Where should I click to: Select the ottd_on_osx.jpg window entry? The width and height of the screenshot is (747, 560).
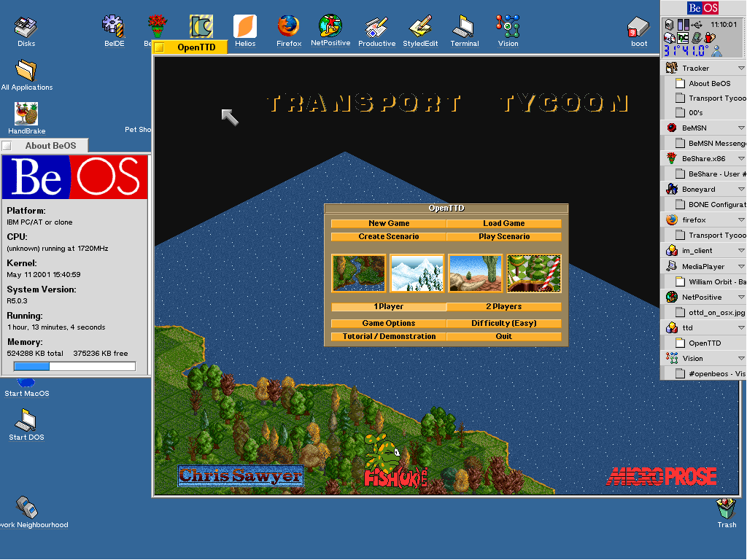705,312
